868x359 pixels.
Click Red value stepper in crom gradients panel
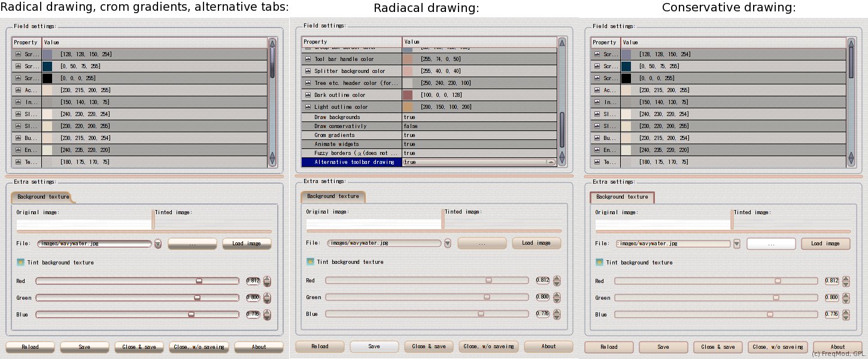pos(267,281)
